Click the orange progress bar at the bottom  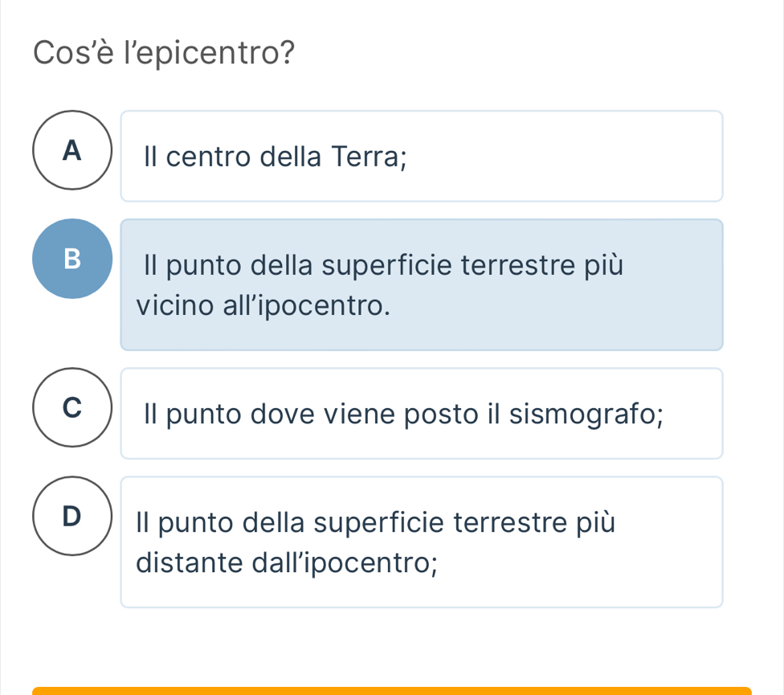[x=391, y=690]
